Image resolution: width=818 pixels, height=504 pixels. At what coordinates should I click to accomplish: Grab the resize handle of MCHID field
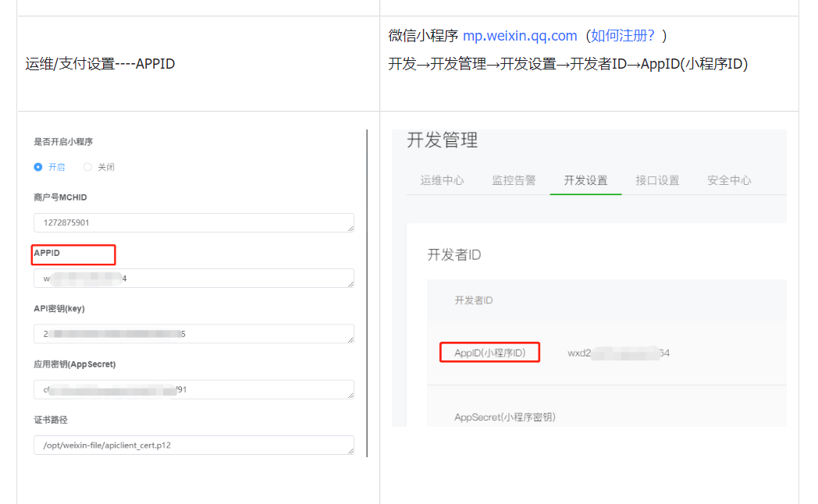(350, 229)
